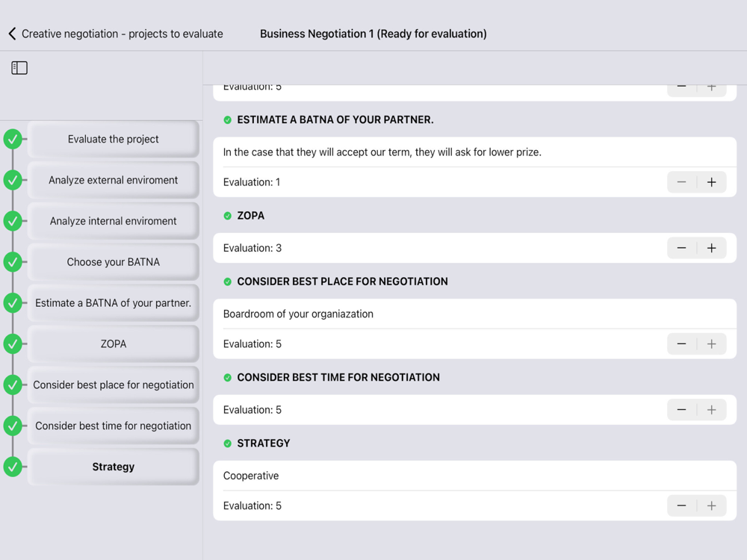Click the Boardroom of your organiazation answer text
Image resolution: width=747 pixels, height=560 pixels.
click(298, 314)
